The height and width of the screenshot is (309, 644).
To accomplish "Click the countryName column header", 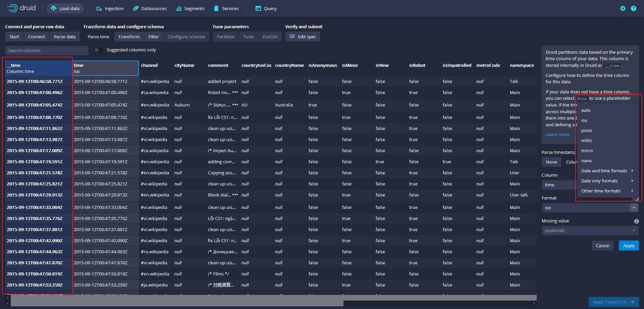I will coord(290,68).
